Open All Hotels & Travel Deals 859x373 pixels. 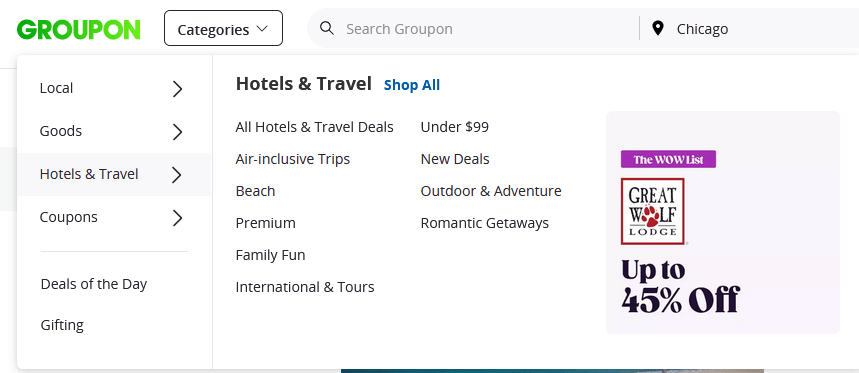coord(314,127)
